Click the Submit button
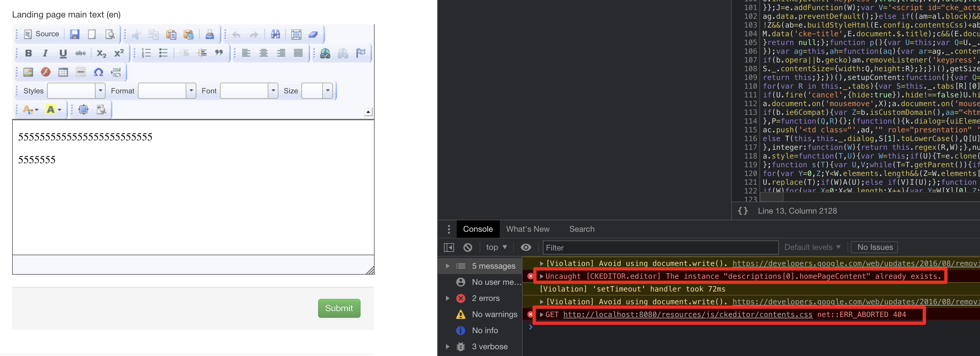This screenshot has width=980, height=356. (339, 308)
